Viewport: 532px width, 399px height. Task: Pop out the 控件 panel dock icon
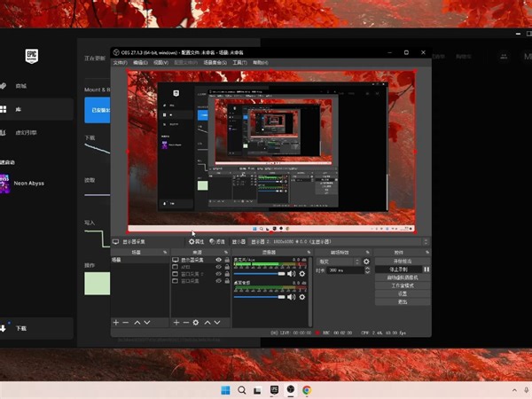(426, 253)
